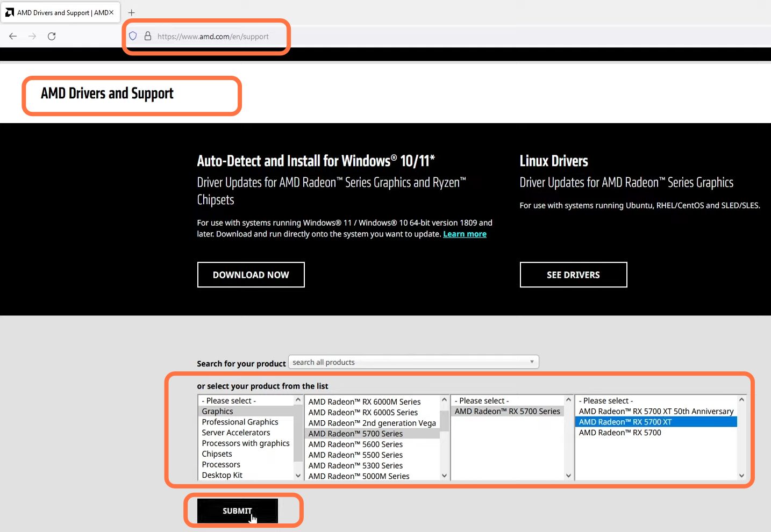Viewport: 771px width, 532px height.
Task: Select Professional Graphics category
Action: tap(246, 422)
